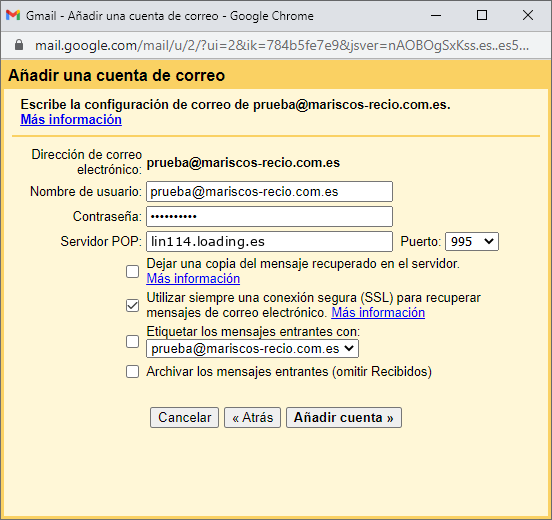Screen dimensions: 552x520
Task: Select the Servidor POP text field
Action: click(x=269, y=242)
